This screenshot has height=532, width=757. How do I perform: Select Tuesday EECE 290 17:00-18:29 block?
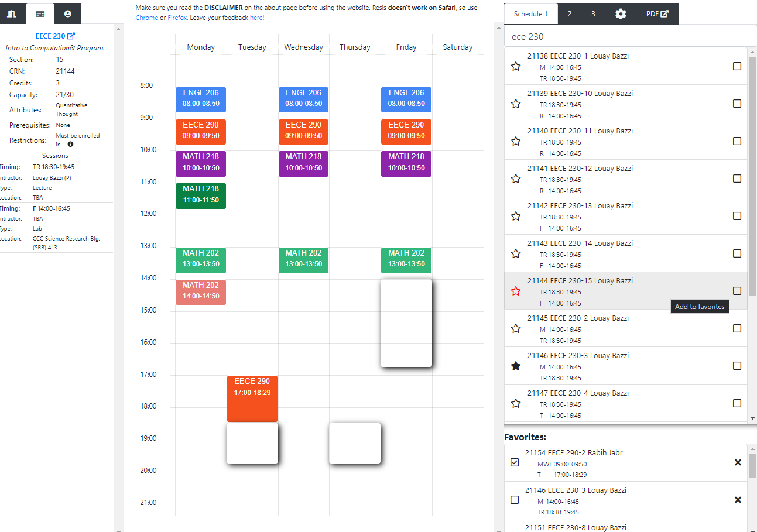[252, 399]
